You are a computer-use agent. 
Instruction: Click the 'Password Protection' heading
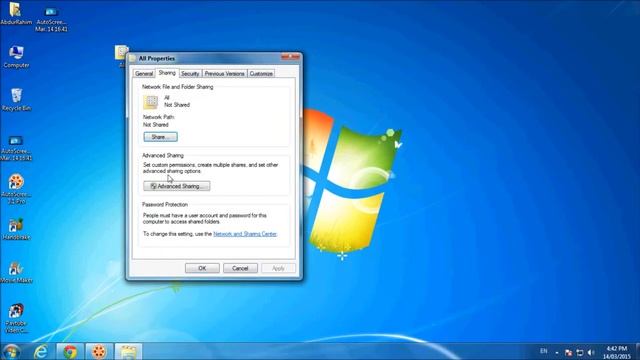click(x=165, y=204)
